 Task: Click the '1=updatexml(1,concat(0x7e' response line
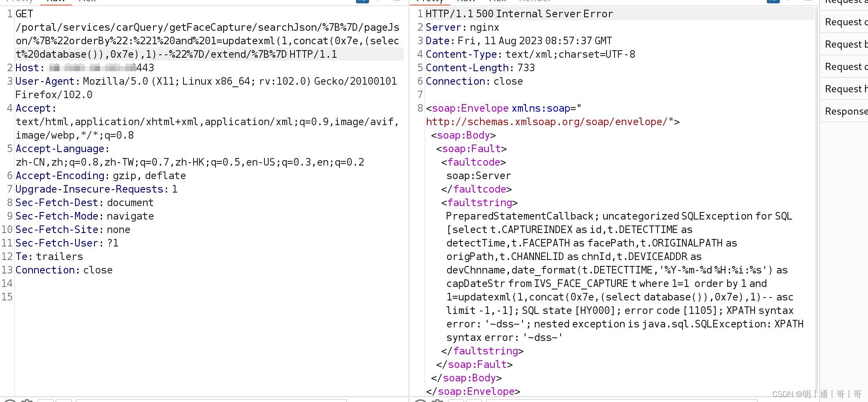(x=620, y=297)
